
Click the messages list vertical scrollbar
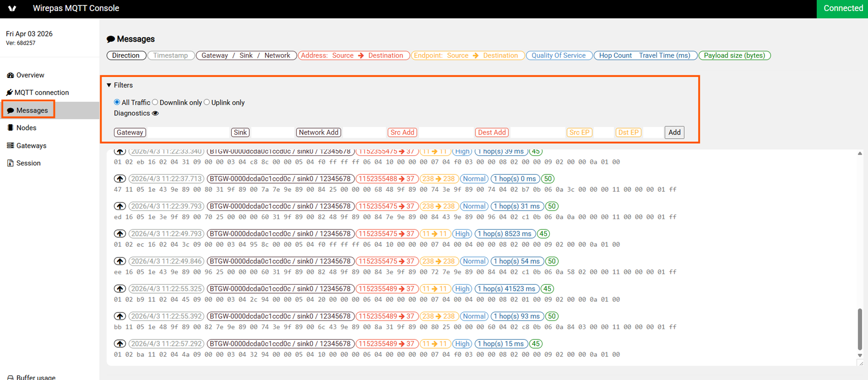click(860, 329)
